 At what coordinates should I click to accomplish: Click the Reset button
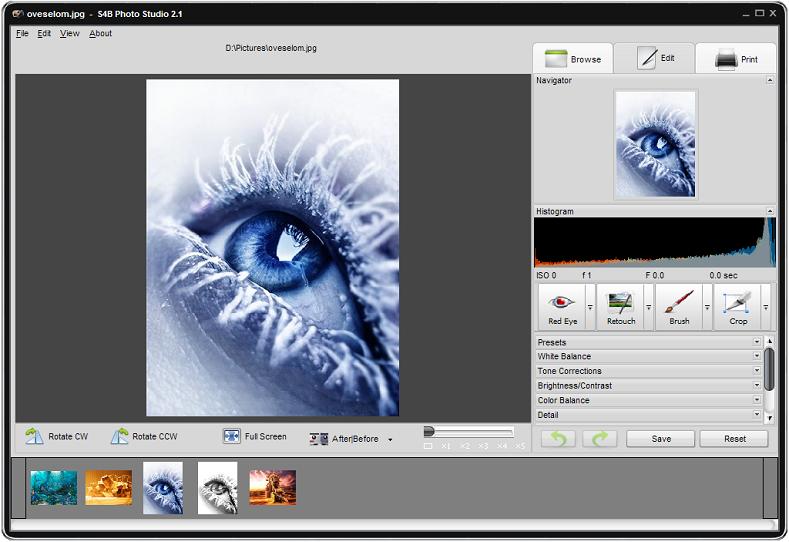(x=734, y=439)
